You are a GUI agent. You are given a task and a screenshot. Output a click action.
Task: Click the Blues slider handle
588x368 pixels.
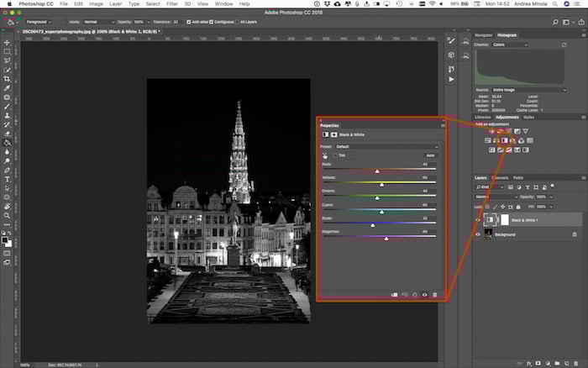pyautogui.click(x=372, y=225)
